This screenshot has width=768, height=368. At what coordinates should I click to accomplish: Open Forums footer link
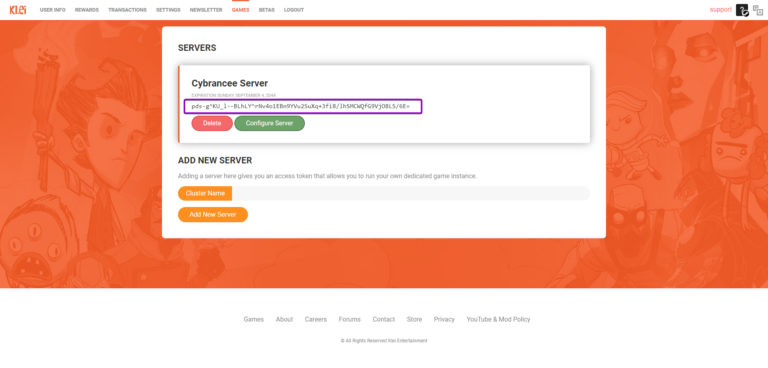pos(350,319)
